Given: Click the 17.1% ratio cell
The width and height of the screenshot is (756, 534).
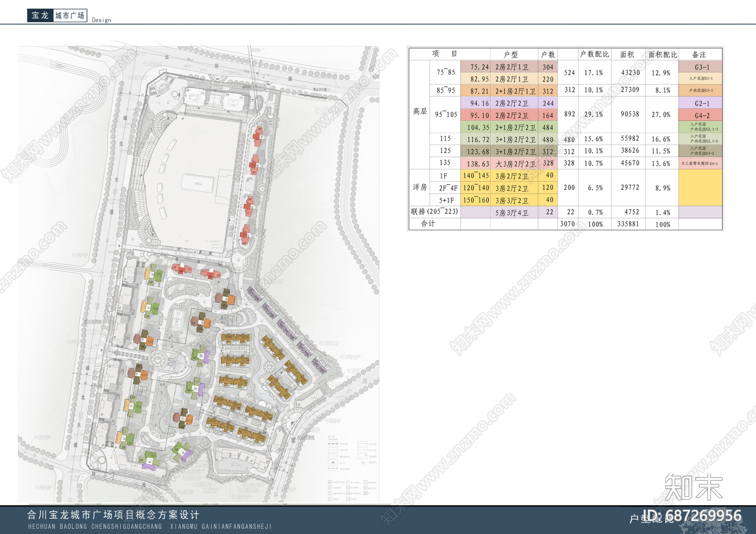Looking at the screenshot, I should (x=593, y=73).
